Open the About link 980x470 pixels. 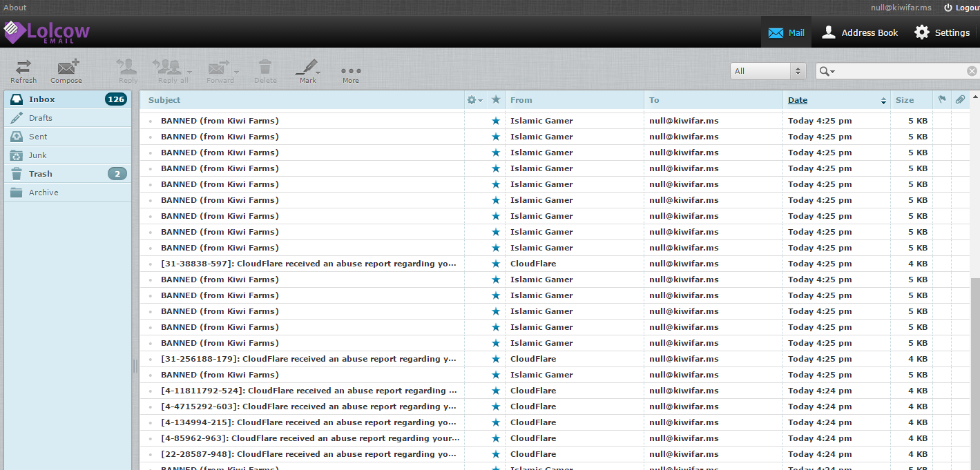15,8
